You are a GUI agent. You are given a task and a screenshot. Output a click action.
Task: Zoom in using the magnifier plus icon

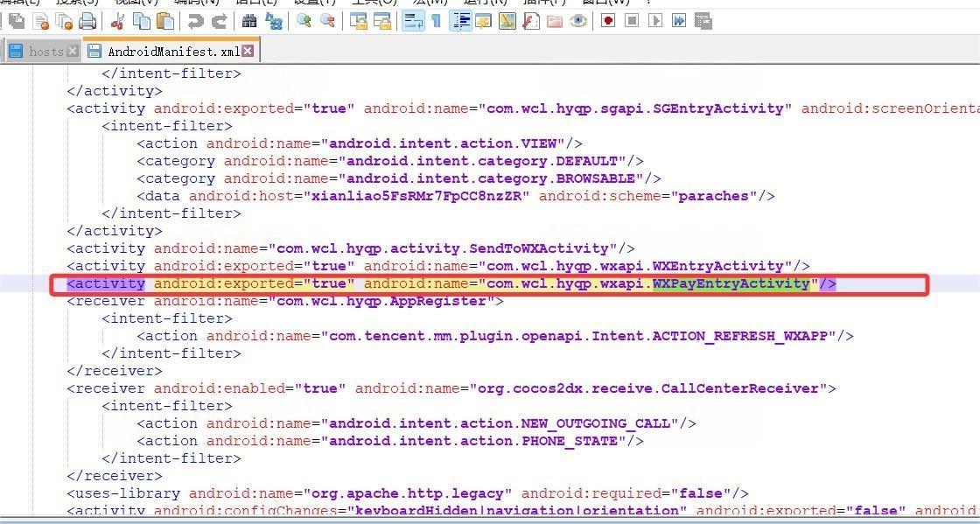click(x=304, y=21)
